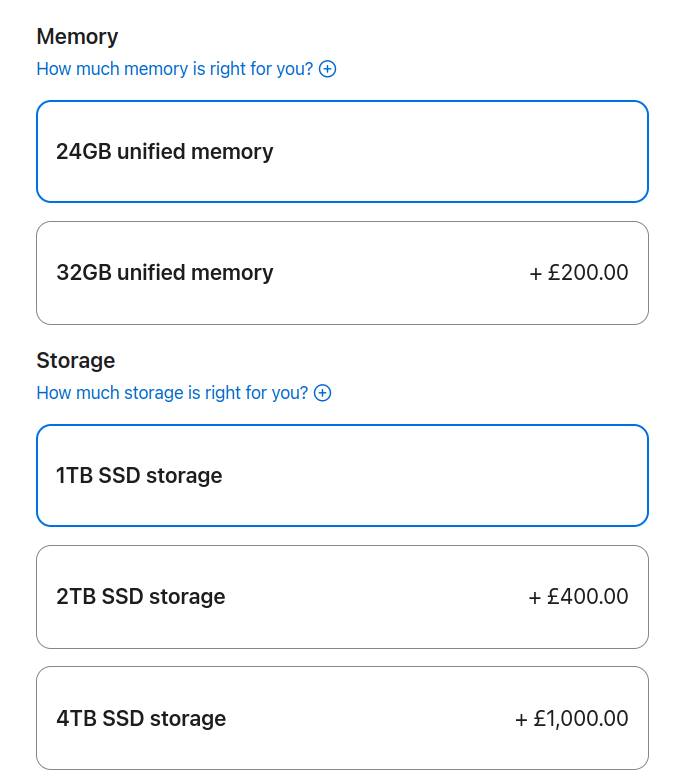Click the plus icon beside the storage help link
This screenshot has height=776, width=674.
click(322, 393)
